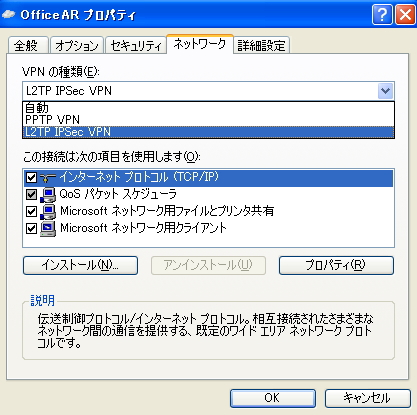Click the TCP/IP network protocol icon
Image resolution: width=417 pixels, height=415 pixels.
coord(48,178)
